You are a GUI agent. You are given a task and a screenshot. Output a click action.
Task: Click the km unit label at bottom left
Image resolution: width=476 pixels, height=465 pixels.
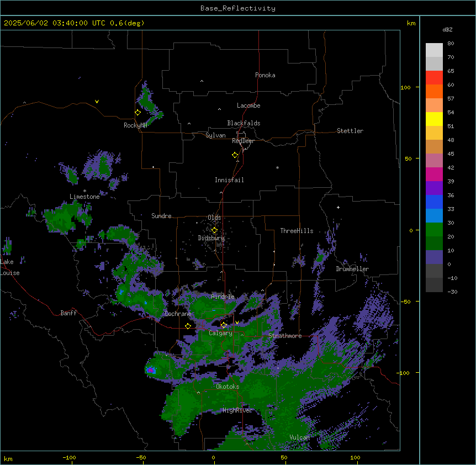[x=8, y=458]
